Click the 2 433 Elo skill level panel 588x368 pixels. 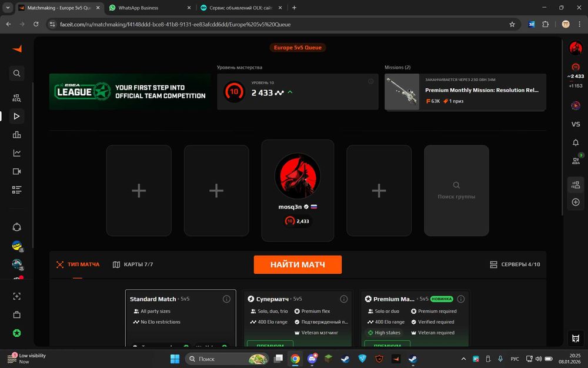click(x=298, y=92)
